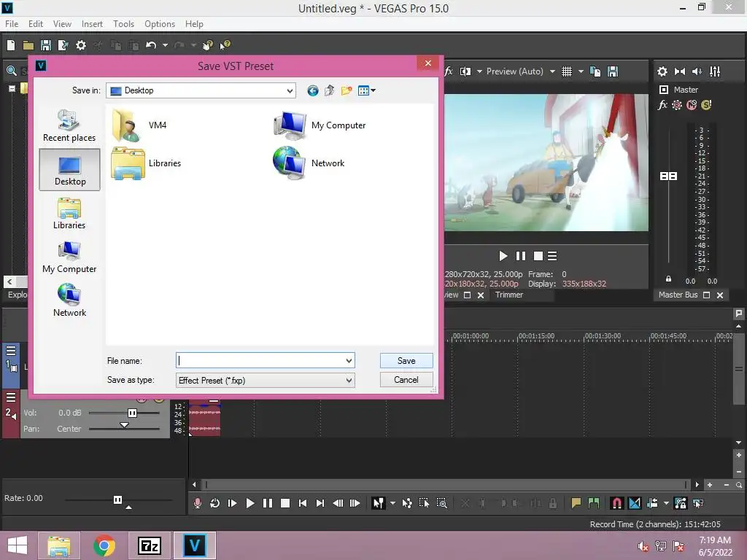
Task: Toggle Automatic Crossfades button
Action: 635,503
